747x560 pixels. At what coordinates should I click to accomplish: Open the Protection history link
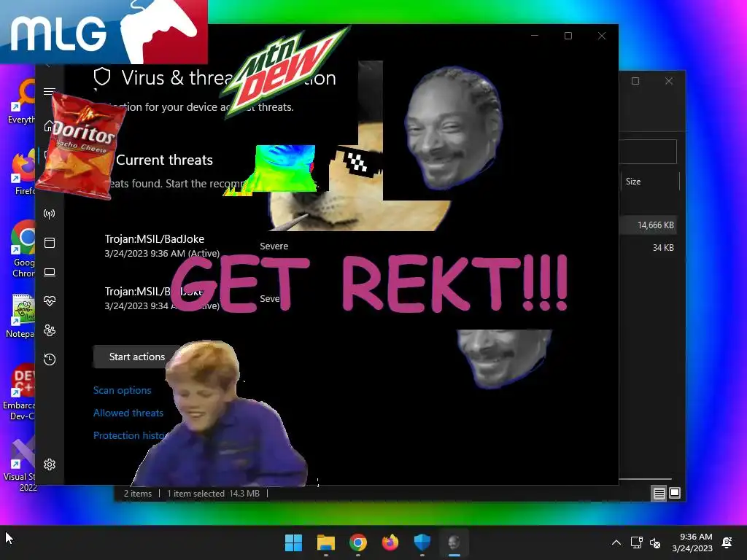tap(130, 435)
